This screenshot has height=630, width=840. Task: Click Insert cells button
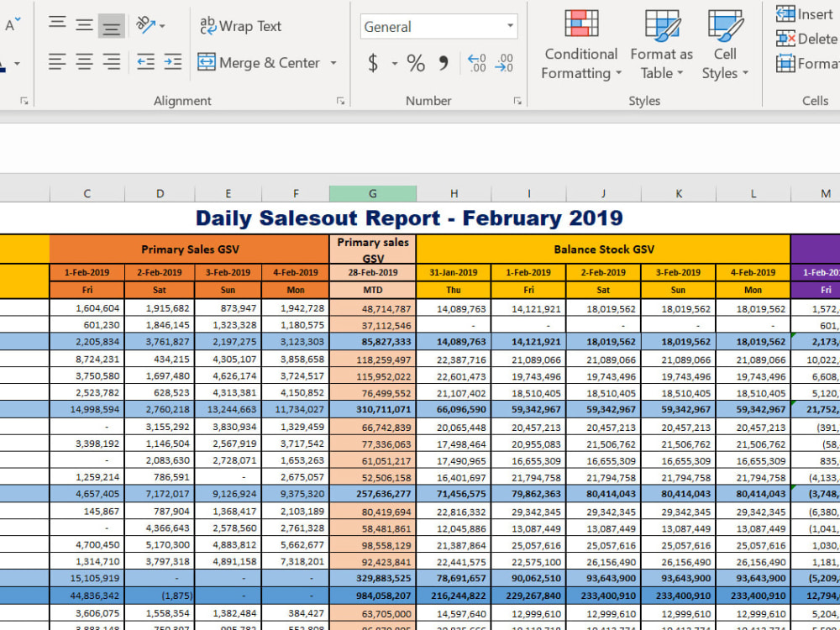tap(806, 14)
